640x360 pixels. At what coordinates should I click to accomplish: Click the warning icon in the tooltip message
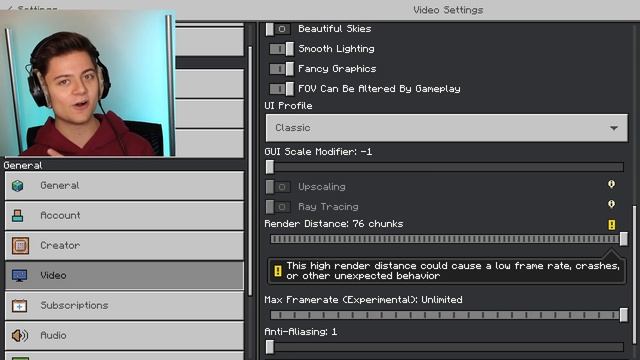tap(278, 271)
